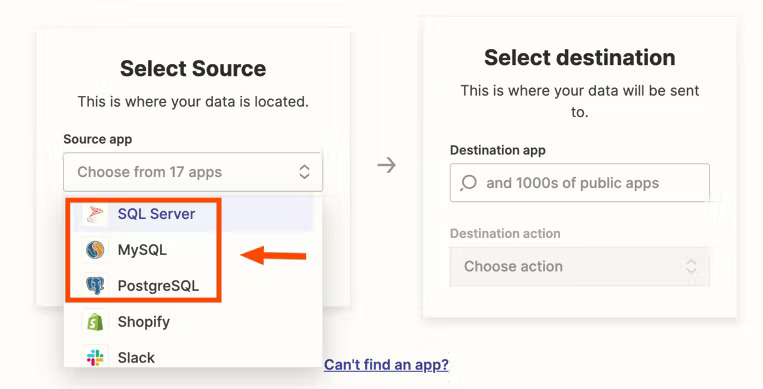
Task: Select SQL Server from the list
Action: 193,214
